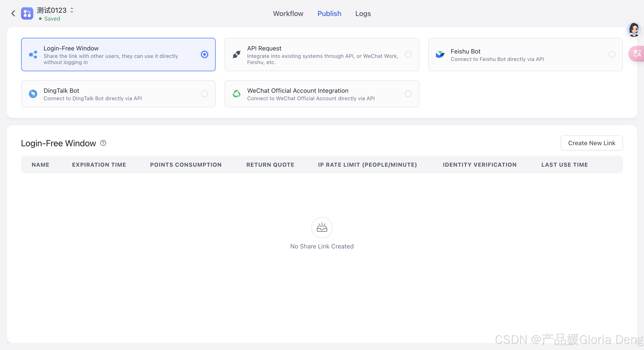Image resolution: width=644 pixels, height=350 pixels.
Task: Open the Logs tab
Action: tap(363, 14)
